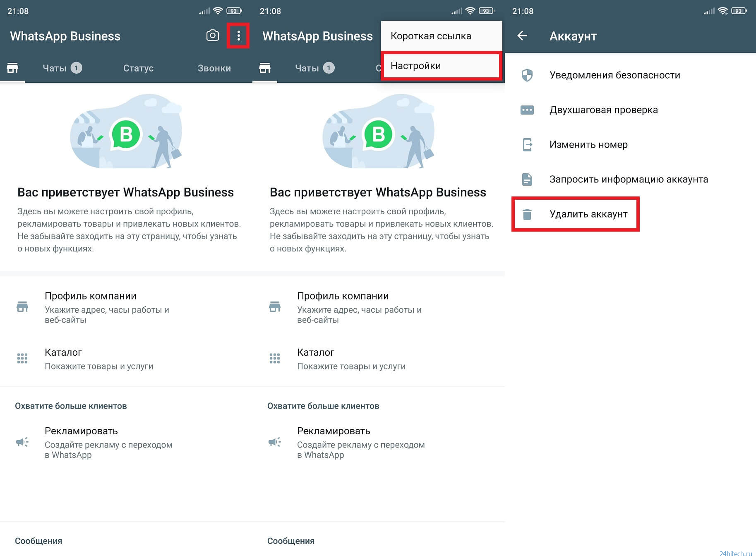The width and height of the screenshot is (756, 560).
Task: Open business tools storefront tab in first screen
Action: tap(12, 68)
